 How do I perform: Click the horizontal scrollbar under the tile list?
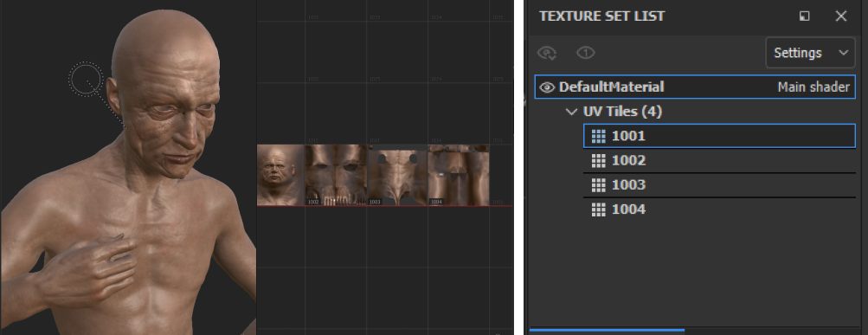coord(607,330)
